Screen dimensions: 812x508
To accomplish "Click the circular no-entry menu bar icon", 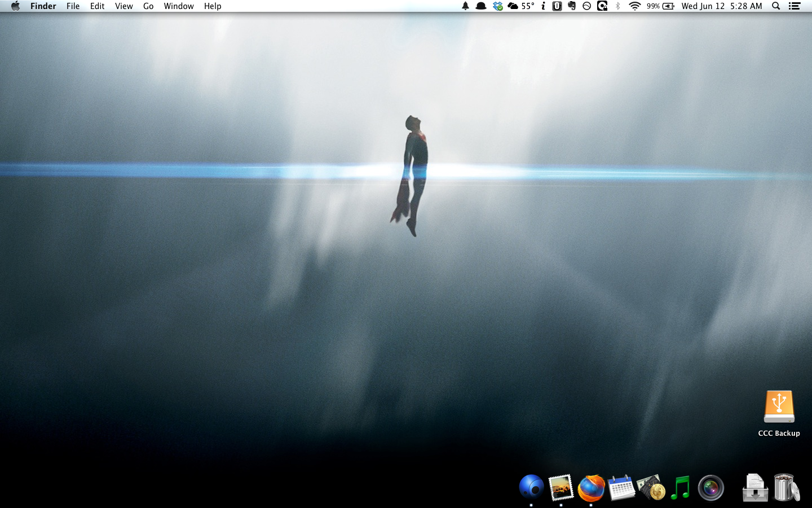I will 586,6.
